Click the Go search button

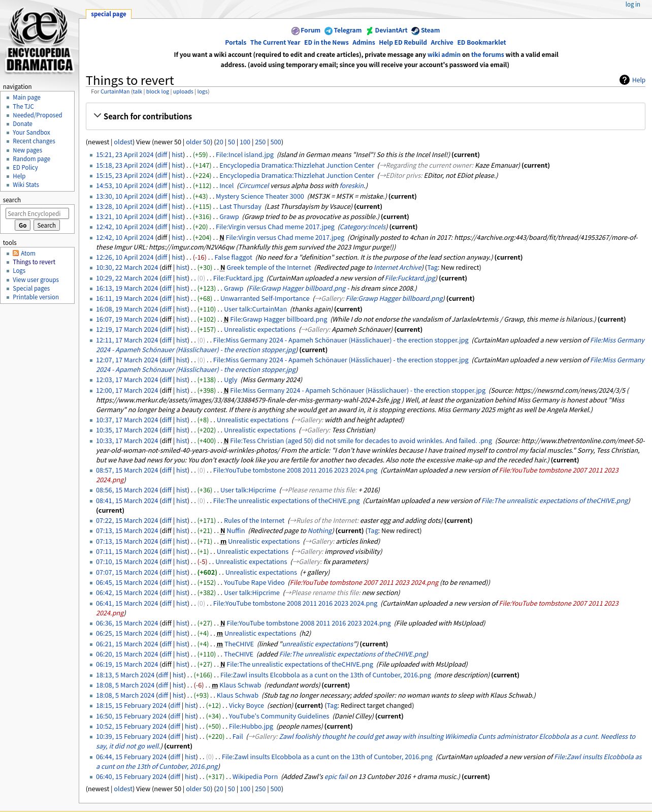[22, 226]
